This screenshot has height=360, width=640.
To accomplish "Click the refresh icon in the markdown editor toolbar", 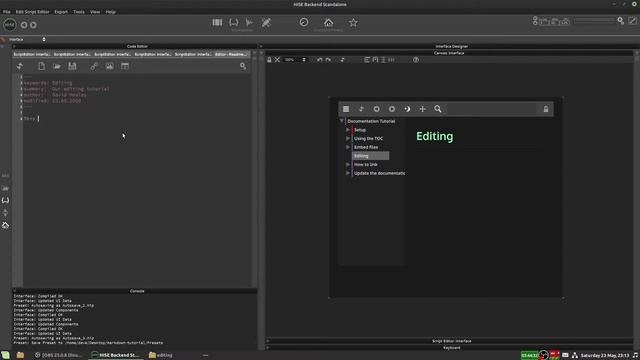I will click(20, 66).
